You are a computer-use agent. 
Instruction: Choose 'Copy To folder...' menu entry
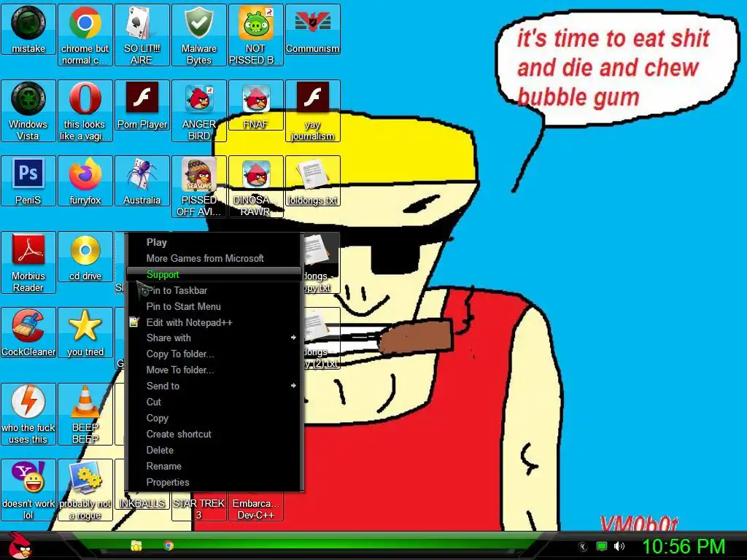[214, 354]
